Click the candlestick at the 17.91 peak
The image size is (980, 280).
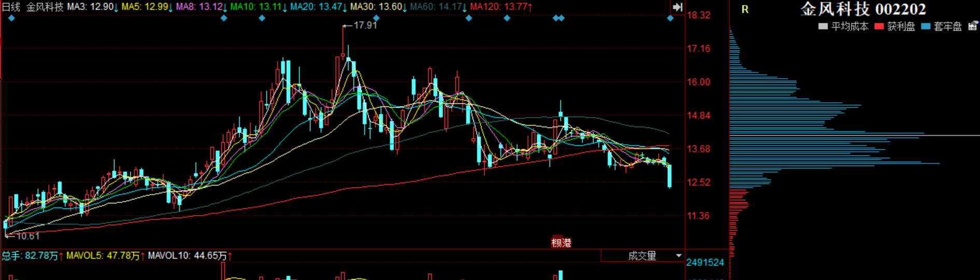pos(343,40)
